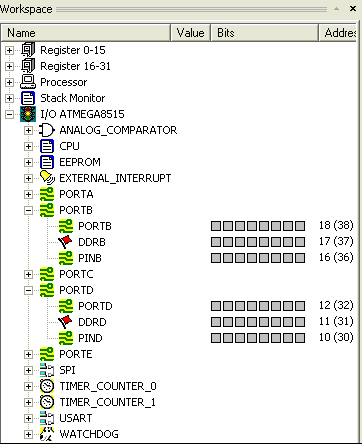Image resolution: width=362 pixels, height=445 pixels.
Task: Click the Address column header
Action: (x=339, y=33)
